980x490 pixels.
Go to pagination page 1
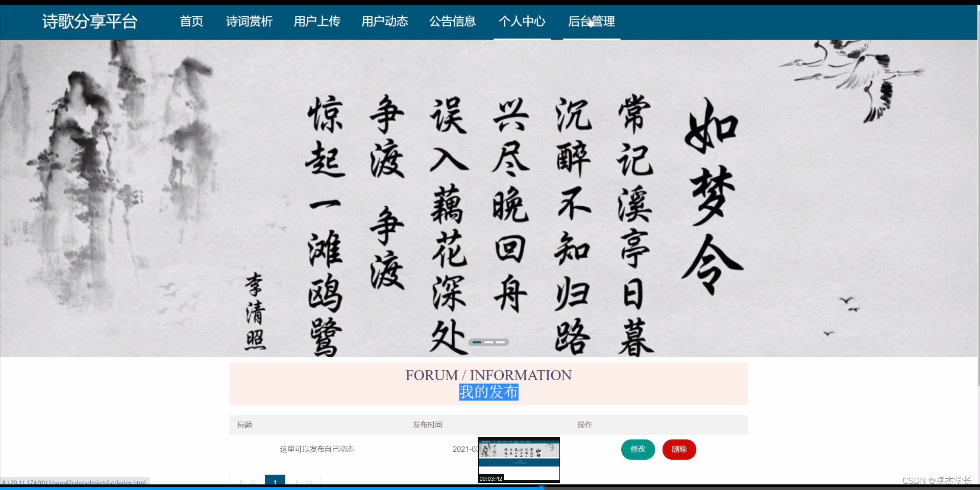click(x=275, y=482)
